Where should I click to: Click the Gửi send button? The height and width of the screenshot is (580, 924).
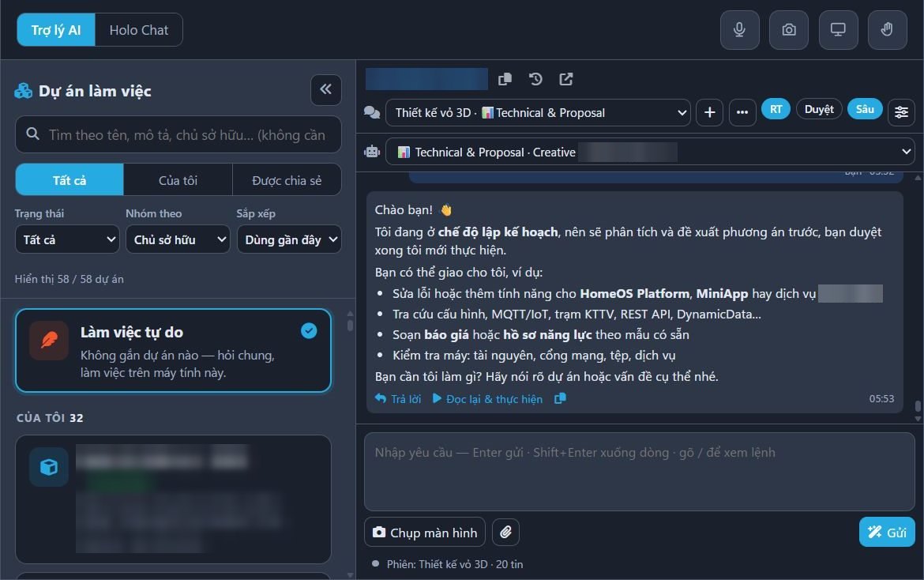(x=887, y=532)
